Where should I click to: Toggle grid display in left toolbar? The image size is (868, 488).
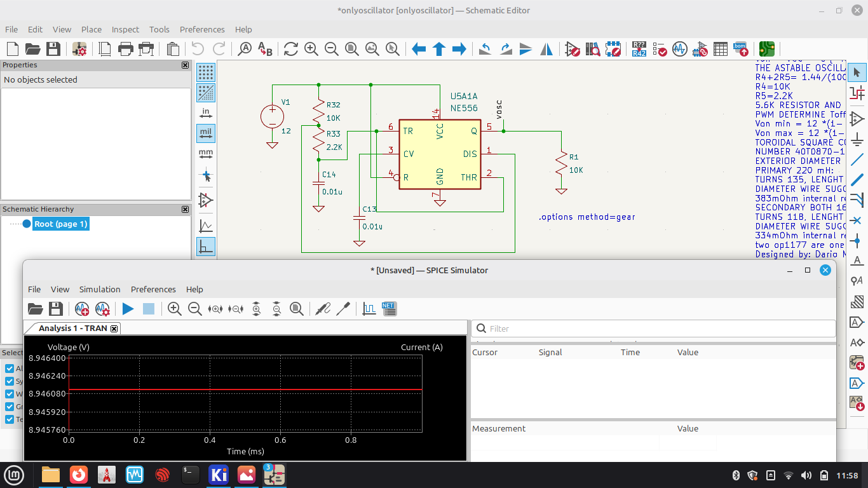pyautogui.click(x=206, y=72)
